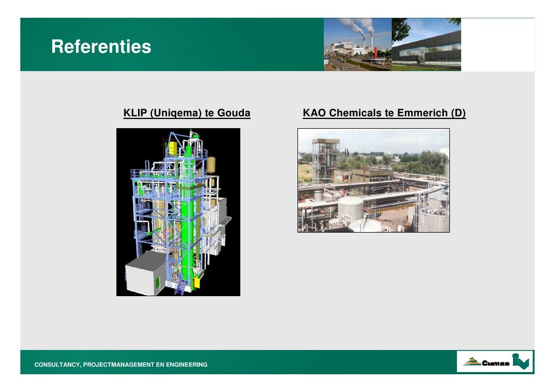Viewport: 555px width, 392px height.
Task: Click the 'KLIP (Uniqema) te Gouda' heading
Action: pyautogui.click(x=187, y=113)
